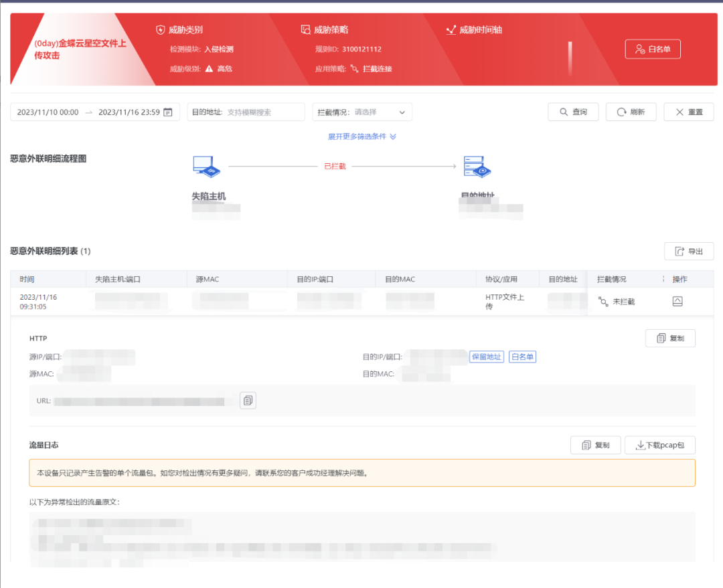Open the calendar icon in date range

[x=168, y=112]
